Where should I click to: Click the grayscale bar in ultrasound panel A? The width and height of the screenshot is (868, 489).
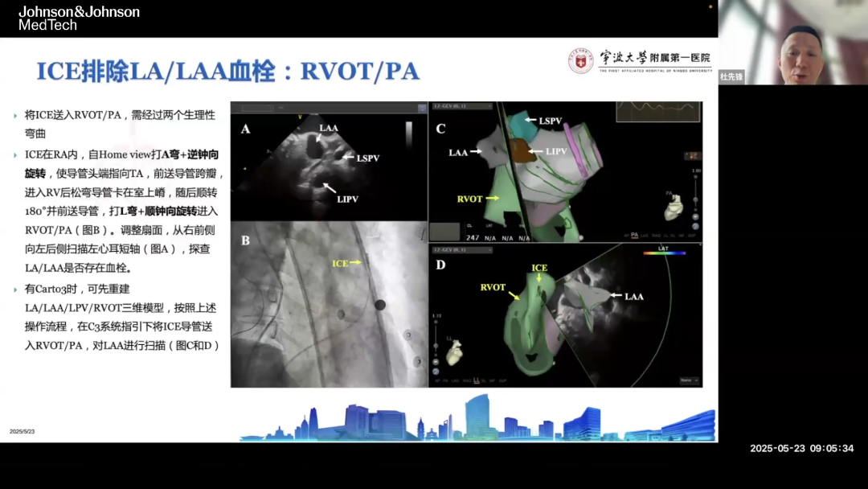click(409, 134)
